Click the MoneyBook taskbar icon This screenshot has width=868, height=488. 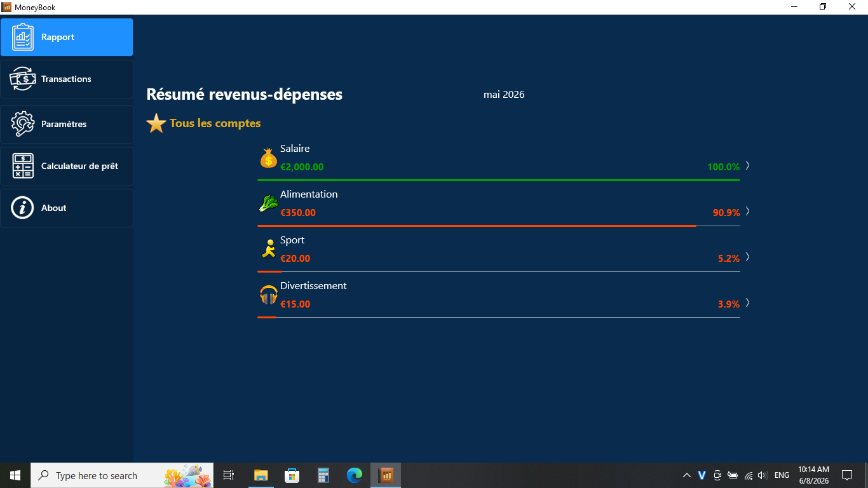pos(386,475)
